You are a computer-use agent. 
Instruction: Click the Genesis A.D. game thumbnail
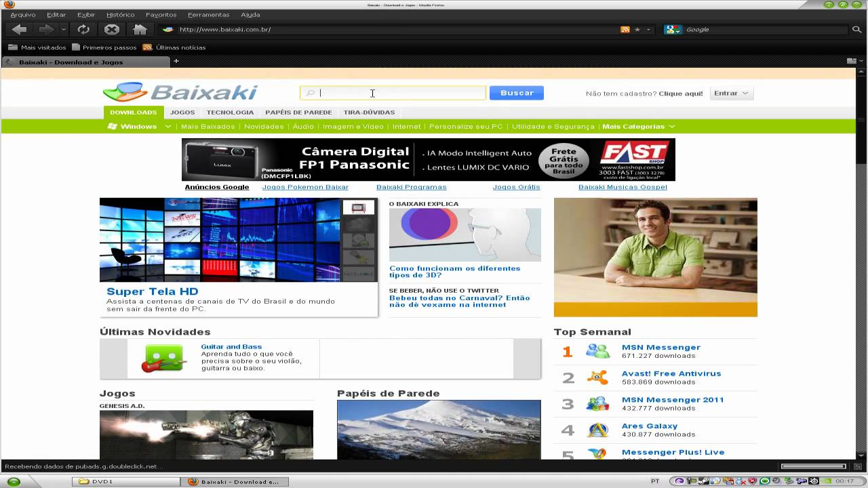(x=206, y=434)
